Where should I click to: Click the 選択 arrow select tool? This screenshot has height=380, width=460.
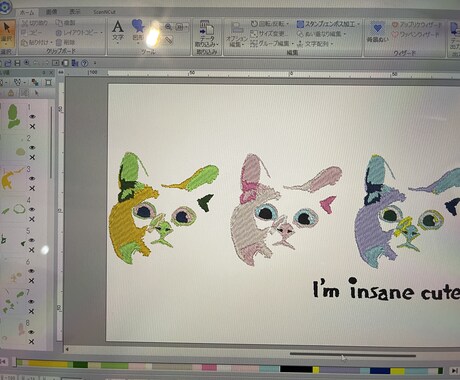point(7,33)
